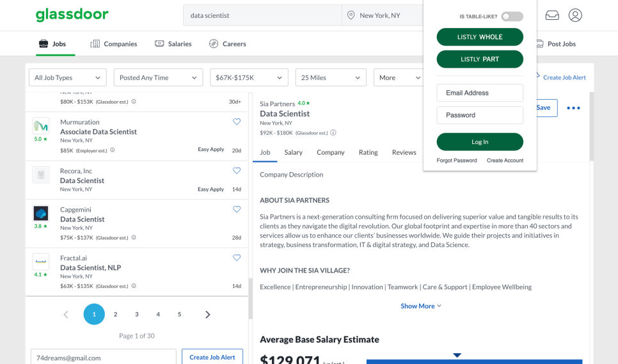Expand Show More in job description
The height and width of the screenshot is (364, 618).
pyautogui.click(x=421, y=306)
